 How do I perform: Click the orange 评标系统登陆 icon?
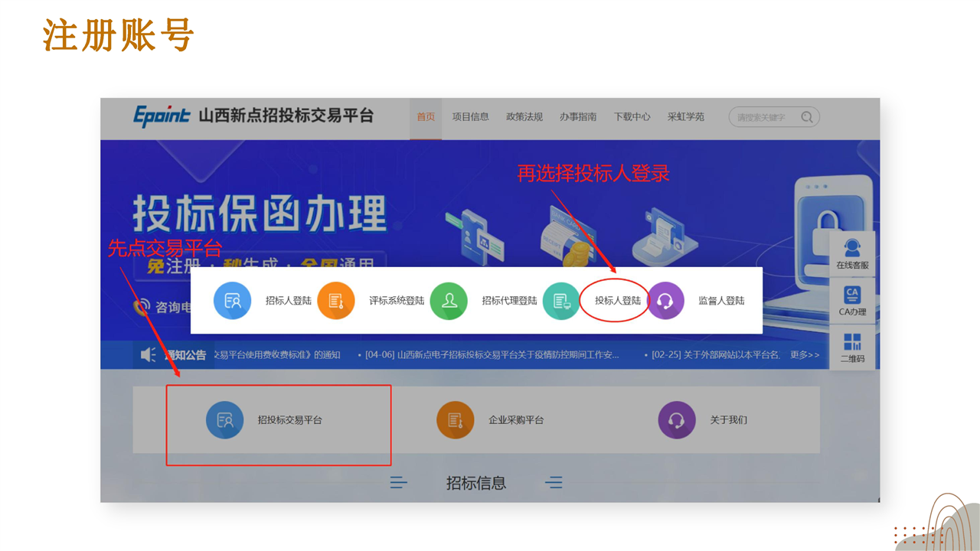(x=335, y=301)
